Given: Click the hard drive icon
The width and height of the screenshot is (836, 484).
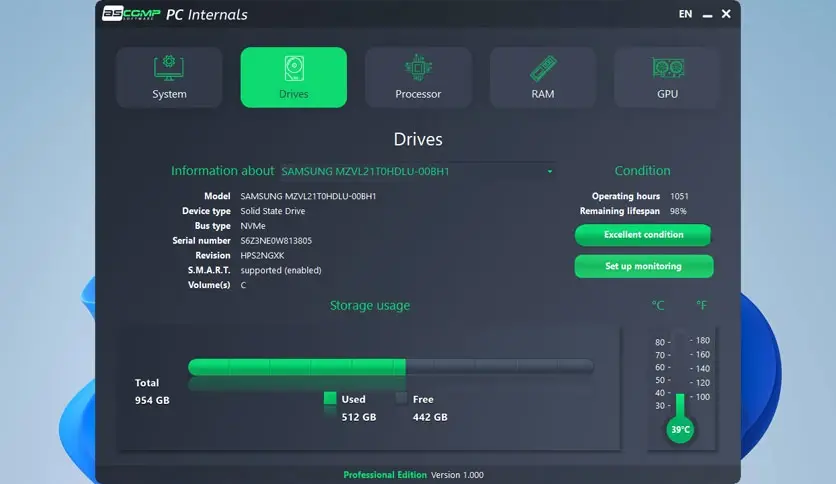Looking at the screenshot, I should point(294,68).
